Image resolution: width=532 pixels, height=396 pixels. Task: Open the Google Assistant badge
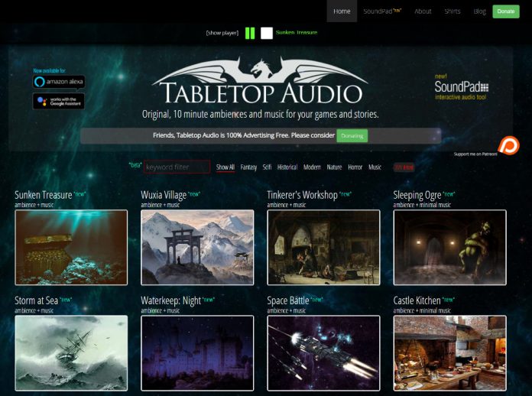coord(59,101)
